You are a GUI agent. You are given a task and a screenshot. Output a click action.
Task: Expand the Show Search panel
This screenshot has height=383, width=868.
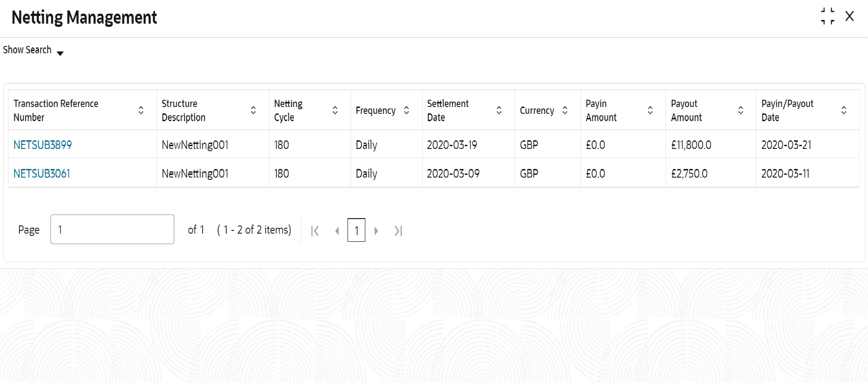(x=33, y=50)
